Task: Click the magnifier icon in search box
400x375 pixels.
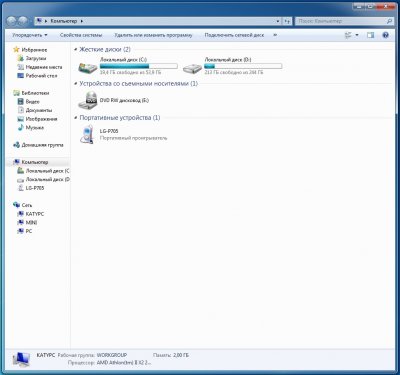Action: click(389, 21)
